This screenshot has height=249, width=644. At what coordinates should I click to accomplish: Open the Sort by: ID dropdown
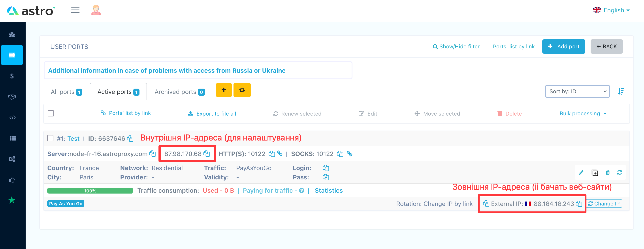pyautogui.click(x=578, y=92)
